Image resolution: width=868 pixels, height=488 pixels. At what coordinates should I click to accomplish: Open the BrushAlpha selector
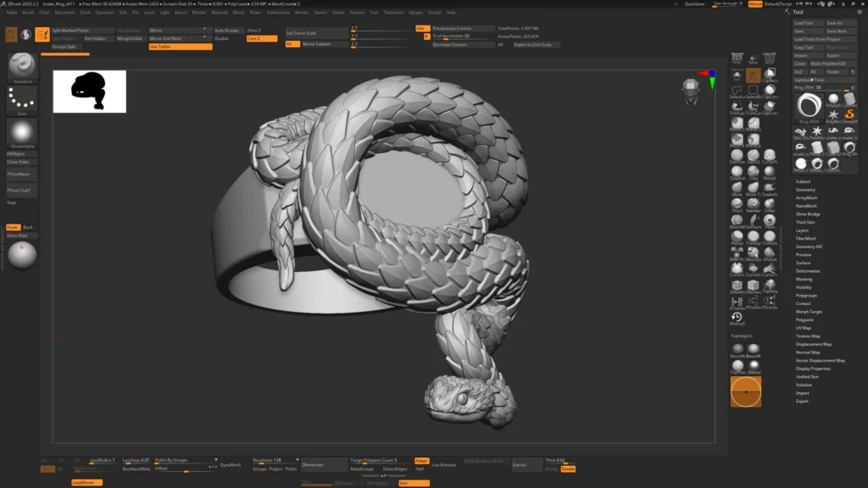[x=22, y=132]
